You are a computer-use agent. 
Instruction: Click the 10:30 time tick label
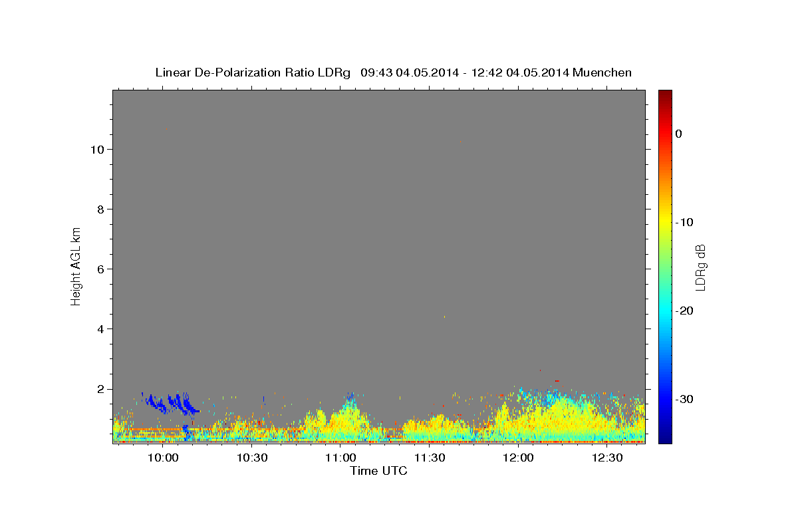(x=251, y=458)
